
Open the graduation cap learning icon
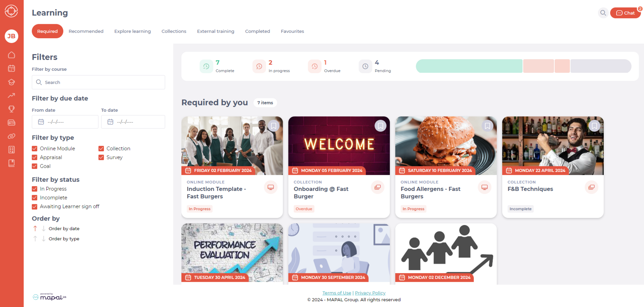11,82
